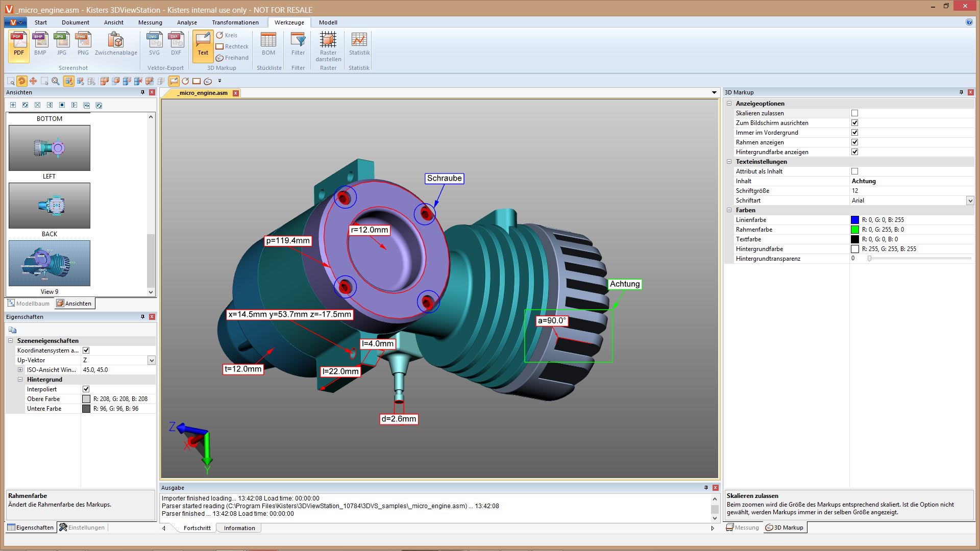Switch to the Analyse menu tab
The height and width of the screenshot is (551, 980).
pos(187,22)
